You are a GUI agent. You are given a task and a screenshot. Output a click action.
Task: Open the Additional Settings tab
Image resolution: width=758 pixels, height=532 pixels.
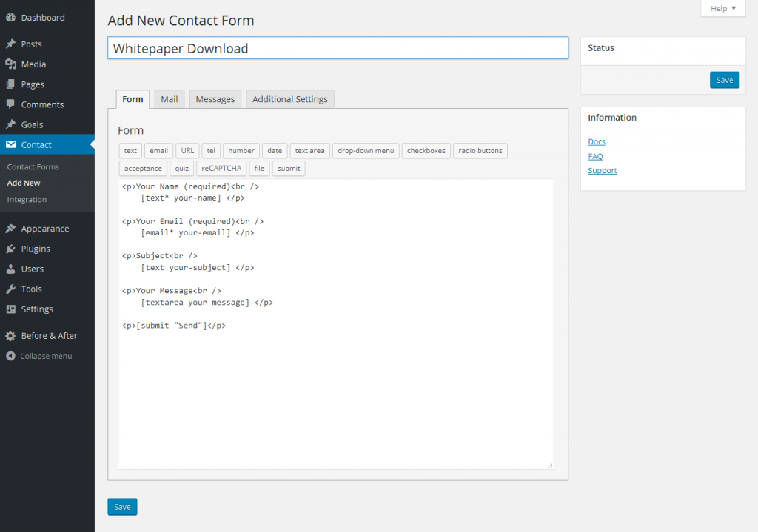coord(289,99)
